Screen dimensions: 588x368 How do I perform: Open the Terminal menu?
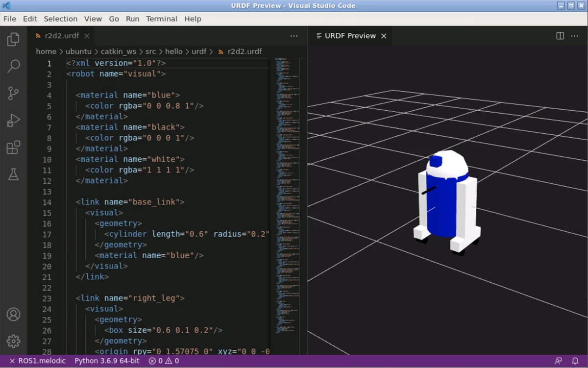(x=162, y=19)
